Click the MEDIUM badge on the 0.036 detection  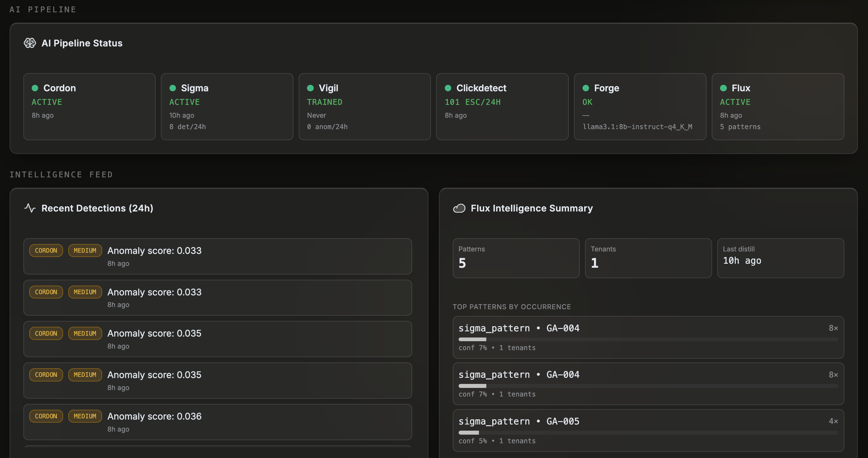[85, 416]
